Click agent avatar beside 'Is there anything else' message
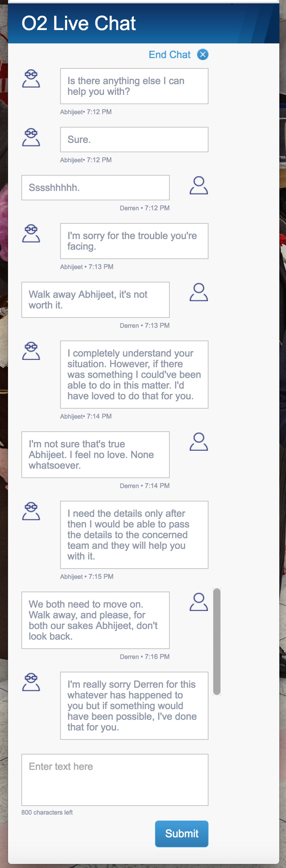Screen dimensions: 286x868 [x=31, y=78]
